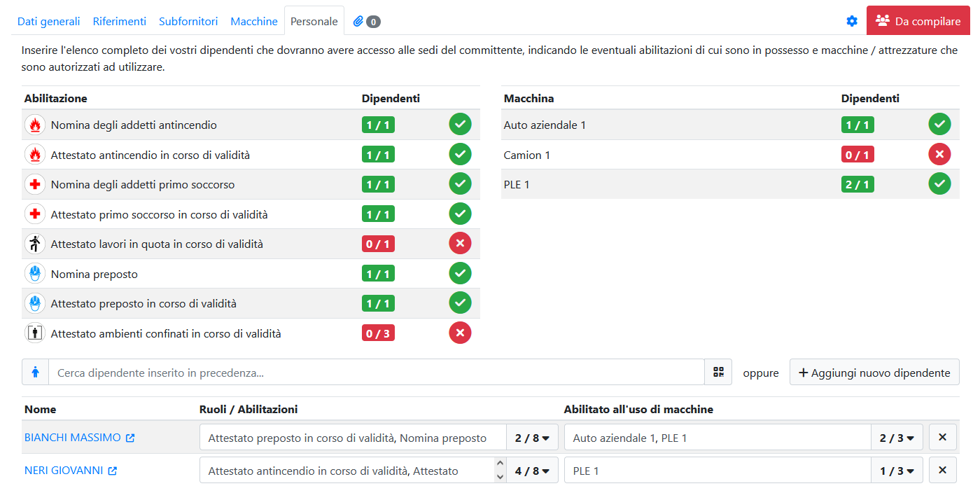Click red X status for Camion 1

[939, 154]
